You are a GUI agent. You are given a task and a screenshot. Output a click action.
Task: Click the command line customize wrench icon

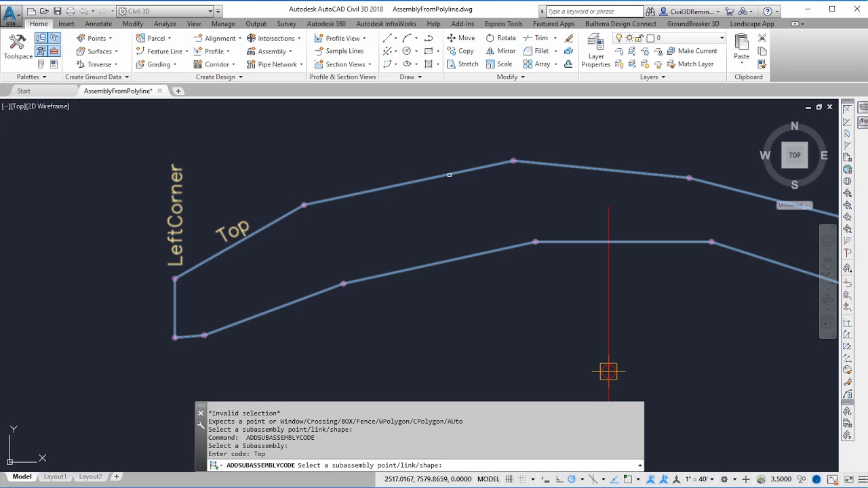tap(201, 425)
